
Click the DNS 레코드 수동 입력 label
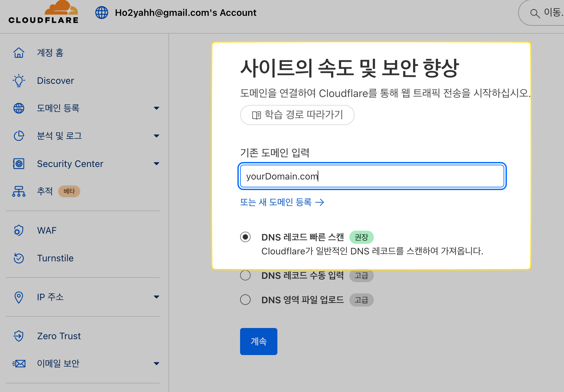[x=302, y=275]
